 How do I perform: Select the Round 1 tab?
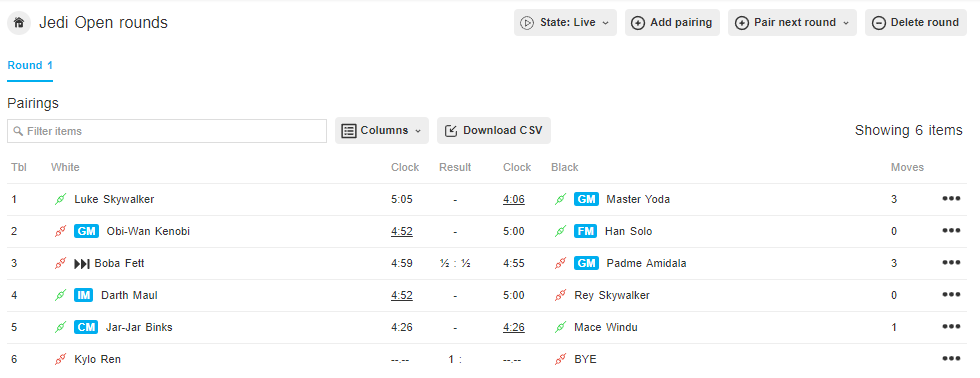pyautogui.click(x=30, y=66)
